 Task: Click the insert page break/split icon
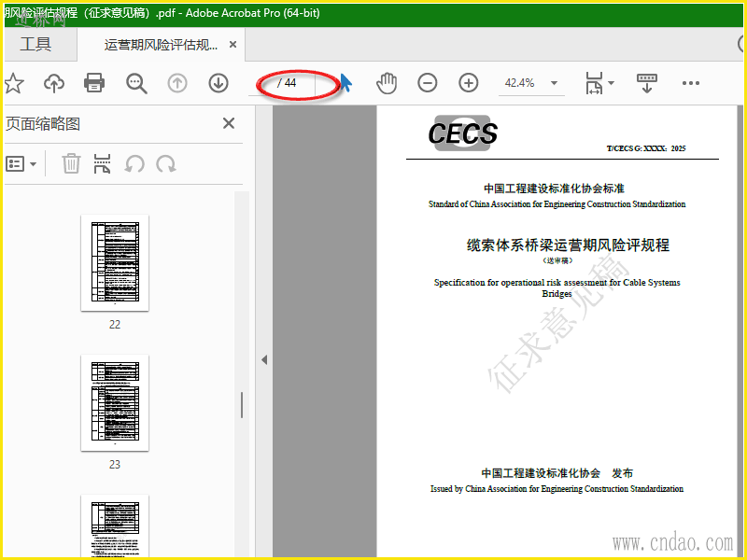pos(103,163)
